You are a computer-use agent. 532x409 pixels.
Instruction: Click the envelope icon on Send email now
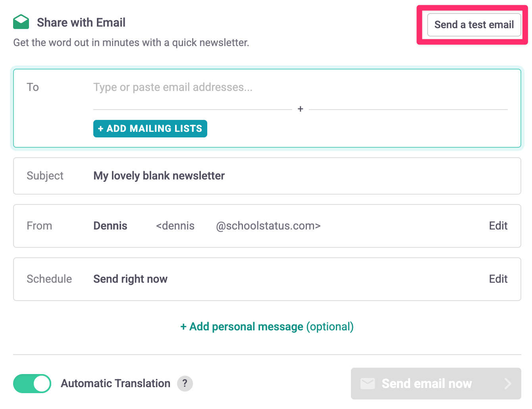pyautogui.click(x=368, y=384)
